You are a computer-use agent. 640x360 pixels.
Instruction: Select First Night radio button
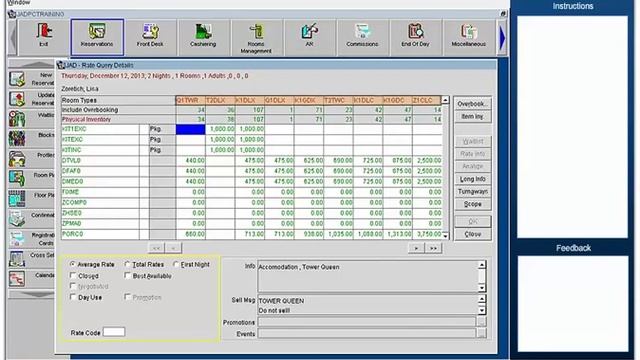pyautogui.click(x=176, y=264)
